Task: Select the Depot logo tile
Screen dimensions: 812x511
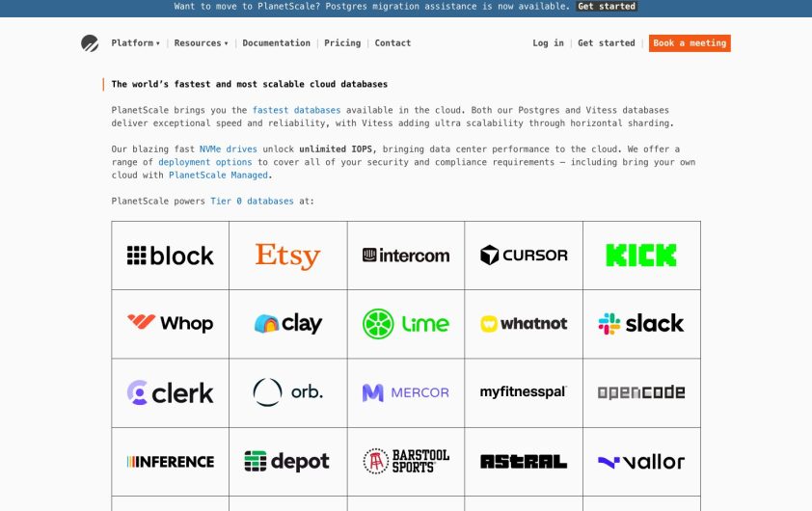Action: 287,461
